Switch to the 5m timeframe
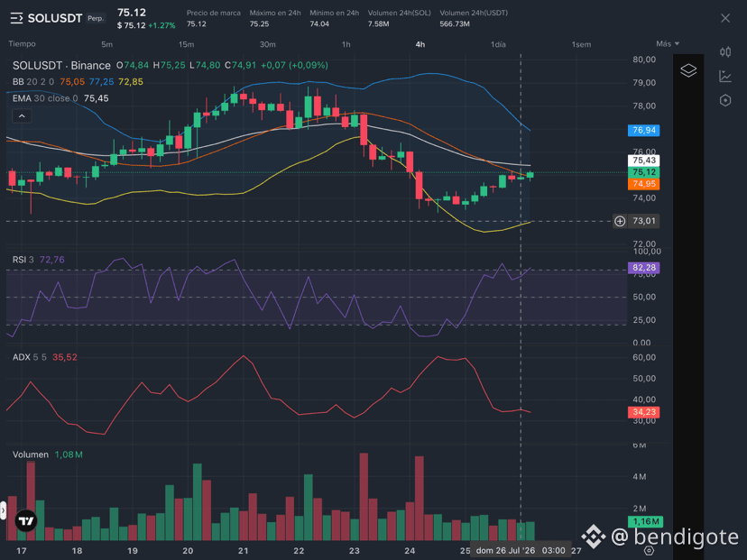Screen dimensions: 747x560 (106, 44)
